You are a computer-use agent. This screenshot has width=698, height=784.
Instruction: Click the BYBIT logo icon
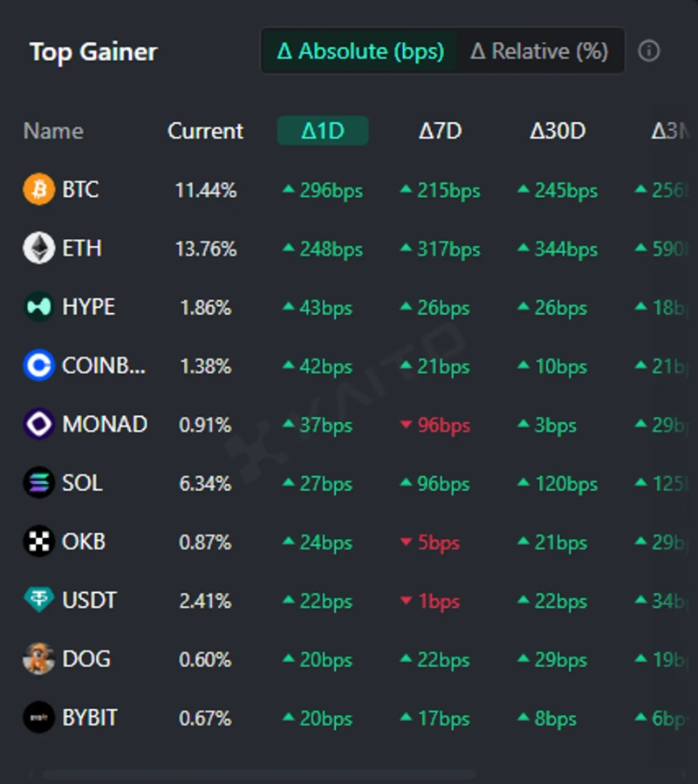tap(38, 718)
